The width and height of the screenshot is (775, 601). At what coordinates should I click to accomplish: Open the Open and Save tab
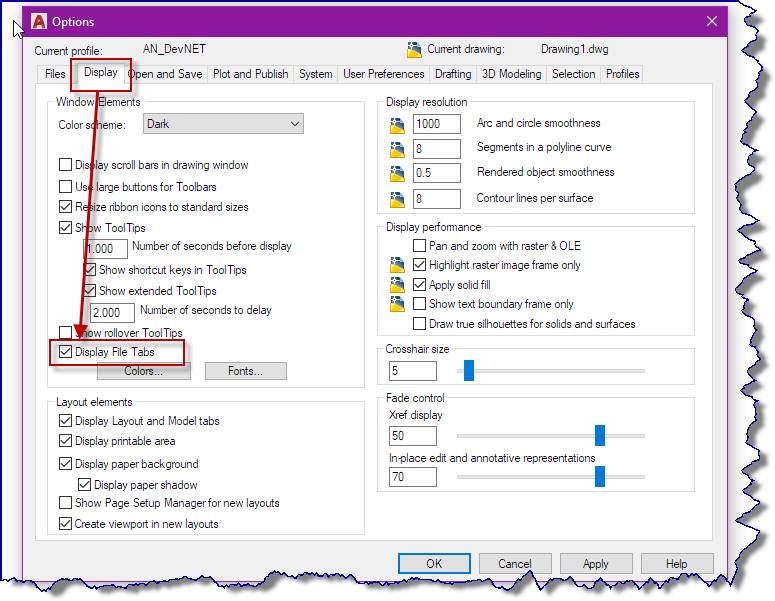pyautogui.click(x=165, y=74)
